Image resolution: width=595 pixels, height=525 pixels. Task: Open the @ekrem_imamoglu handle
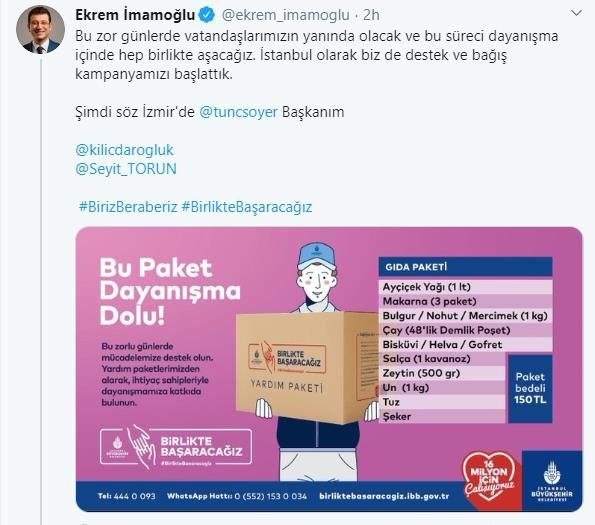(285, 15)
